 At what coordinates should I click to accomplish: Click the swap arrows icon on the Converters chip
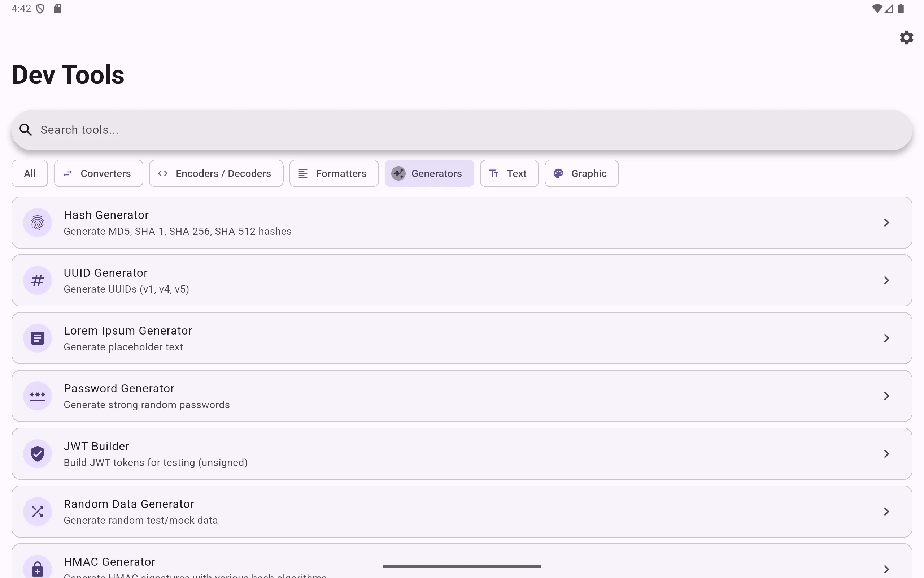coord(67,173)
